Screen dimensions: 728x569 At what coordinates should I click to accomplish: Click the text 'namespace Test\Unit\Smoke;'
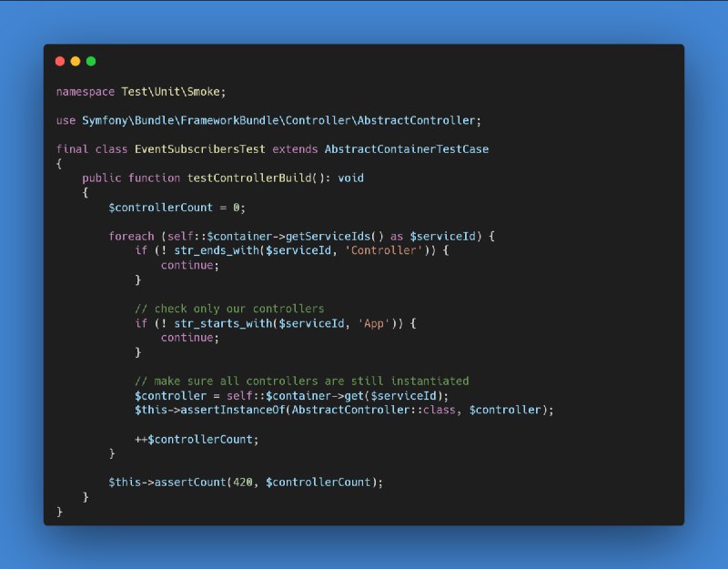coord(141,92)
